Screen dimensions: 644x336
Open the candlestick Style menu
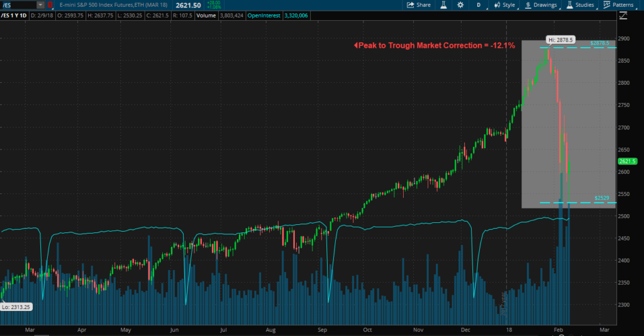click(x=505, y=5)
